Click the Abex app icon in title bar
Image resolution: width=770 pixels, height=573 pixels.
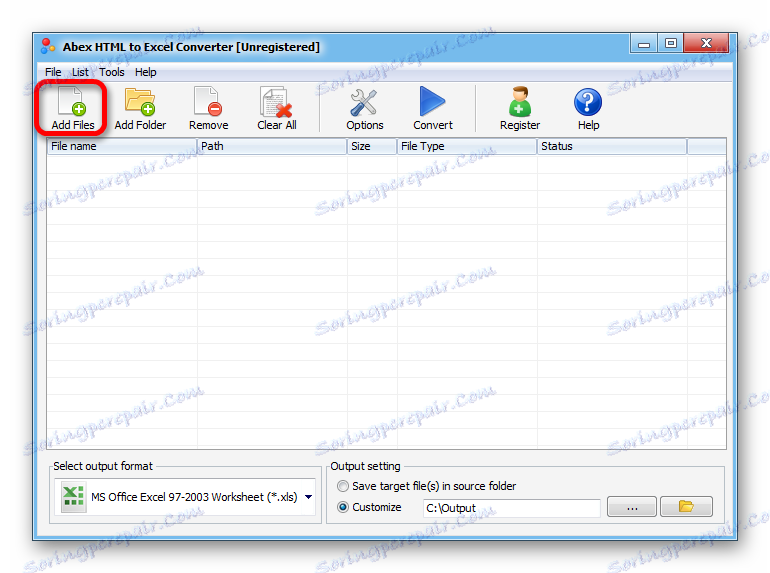(48, 46)
